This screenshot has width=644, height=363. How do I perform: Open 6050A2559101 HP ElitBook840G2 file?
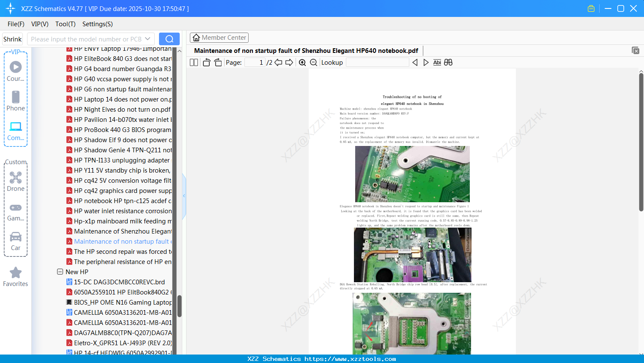[x=119, y=292]
